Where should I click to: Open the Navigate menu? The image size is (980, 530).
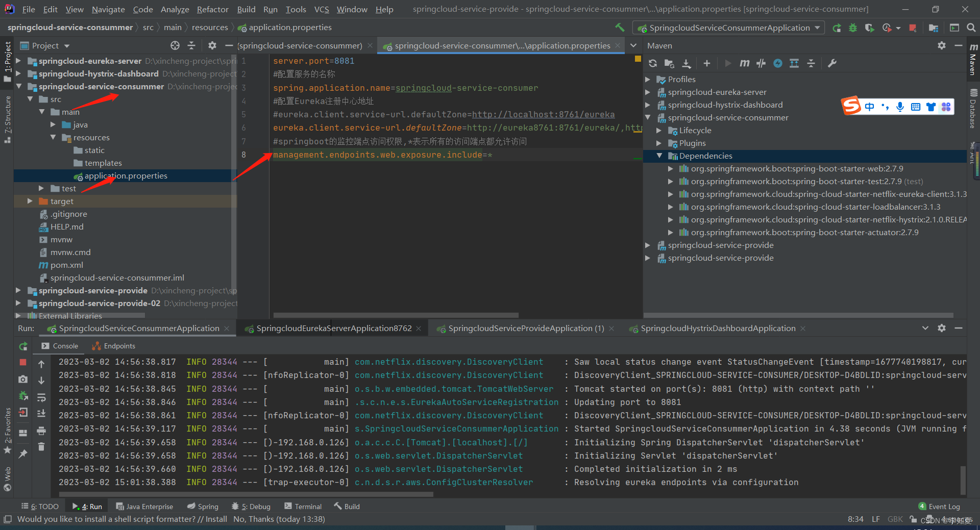point(108,9)
